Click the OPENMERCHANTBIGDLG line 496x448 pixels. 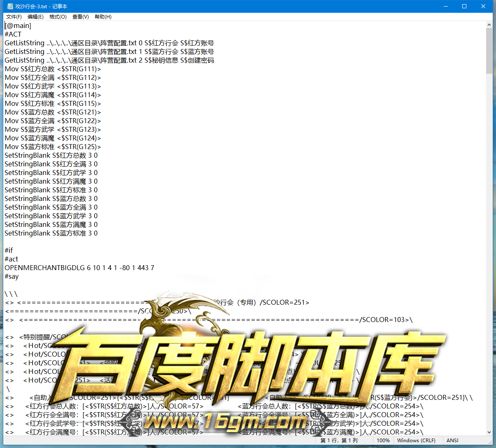point(79,268)
